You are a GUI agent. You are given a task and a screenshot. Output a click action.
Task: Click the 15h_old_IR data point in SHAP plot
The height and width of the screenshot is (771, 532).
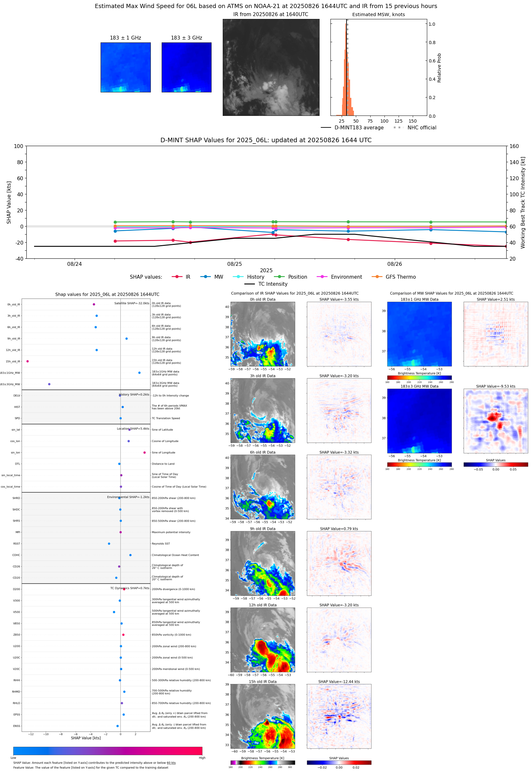(x=28, y=361)
